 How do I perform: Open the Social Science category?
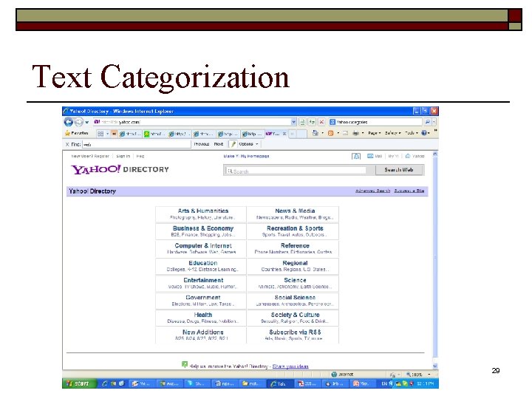[295, 298]
